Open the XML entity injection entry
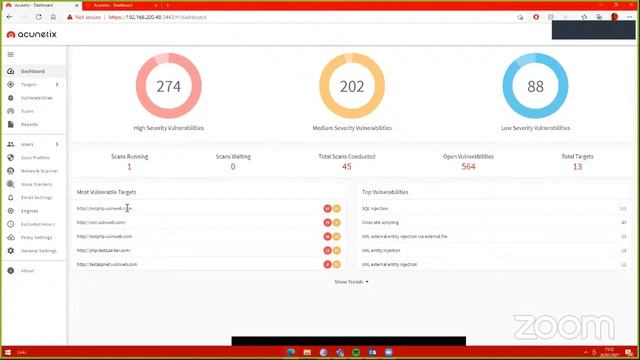This screenshot has height=360, width=640. (x=381, y=250)
